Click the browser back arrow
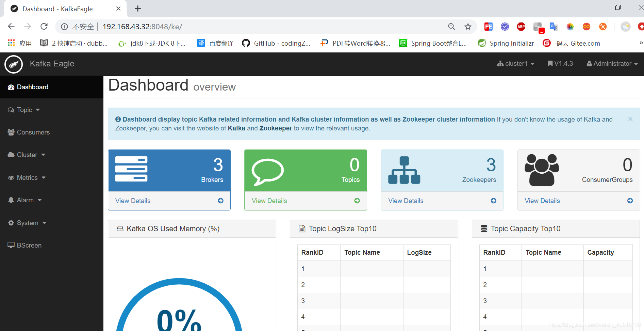This screenshot has width=644, height=331. [x=11, y=27]
